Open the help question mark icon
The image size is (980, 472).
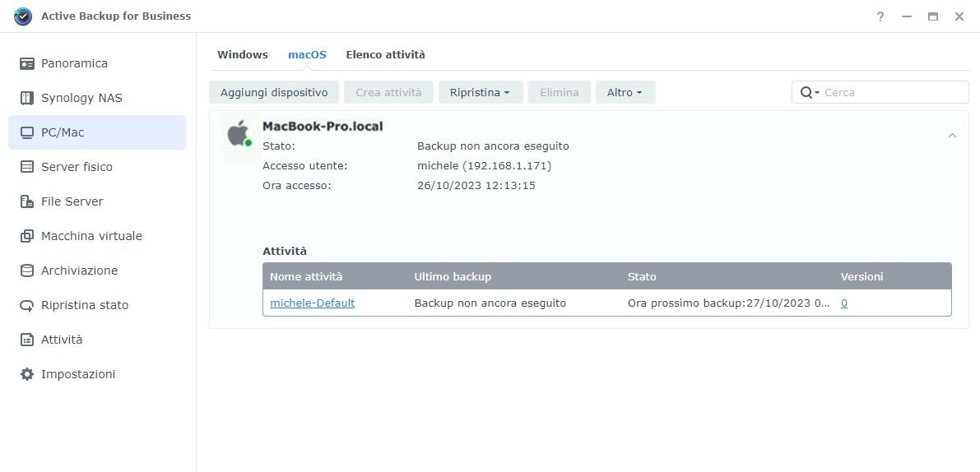(880, 16)
